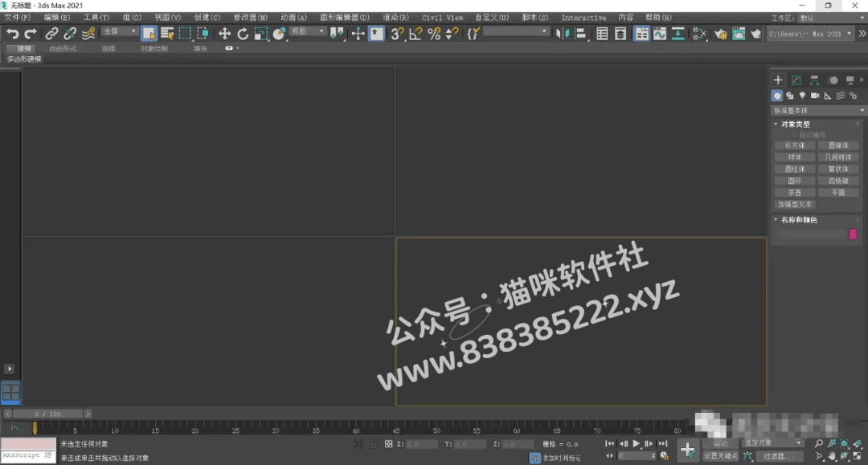The width and height of the screenshot is (868, 465).
Task: Click the Select and Place tool
Action: [279, 34]
